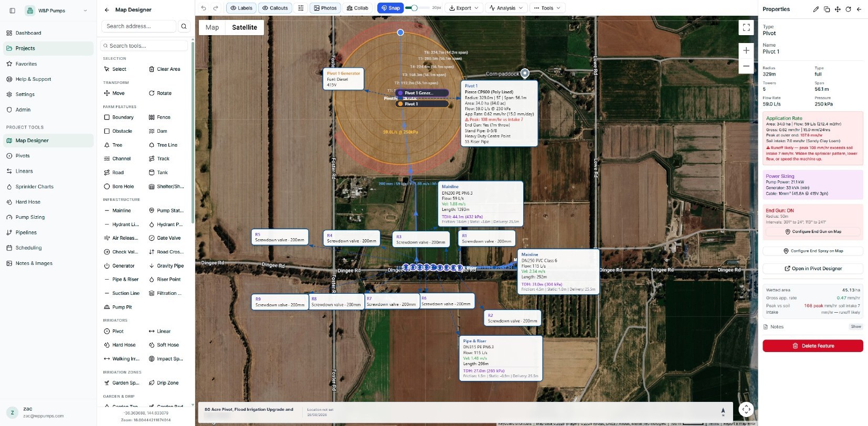Screen dimensions: 868x426
Task: Click Configure End Gun on Map
Action: pyautogui.click(x=812, y=231)
